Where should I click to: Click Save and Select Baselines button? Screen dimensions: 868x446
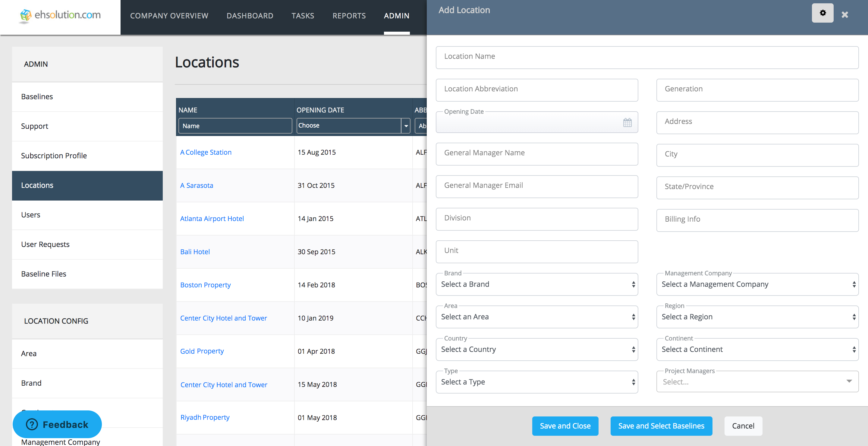pyautogui.click(x=661, y=426)
